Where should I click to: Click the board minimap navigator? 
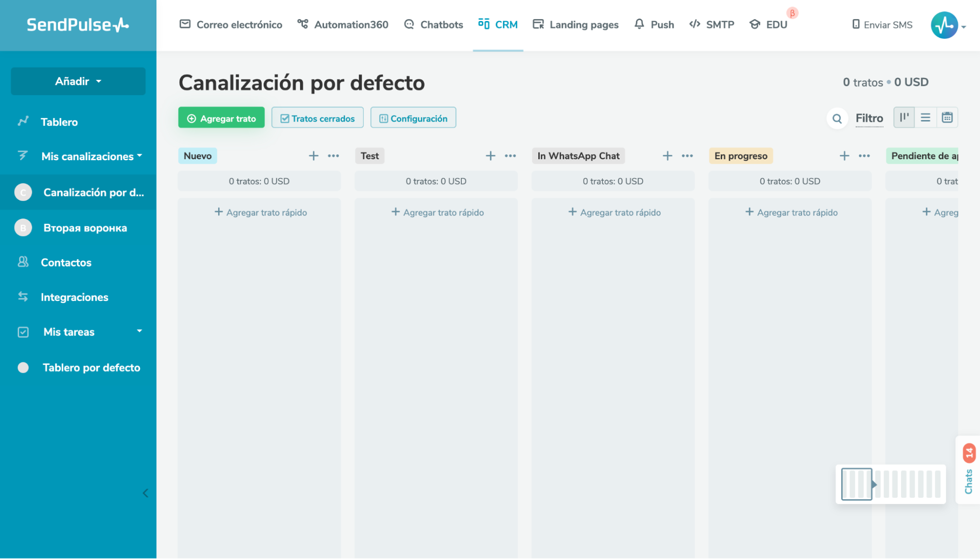pos(891,484)
